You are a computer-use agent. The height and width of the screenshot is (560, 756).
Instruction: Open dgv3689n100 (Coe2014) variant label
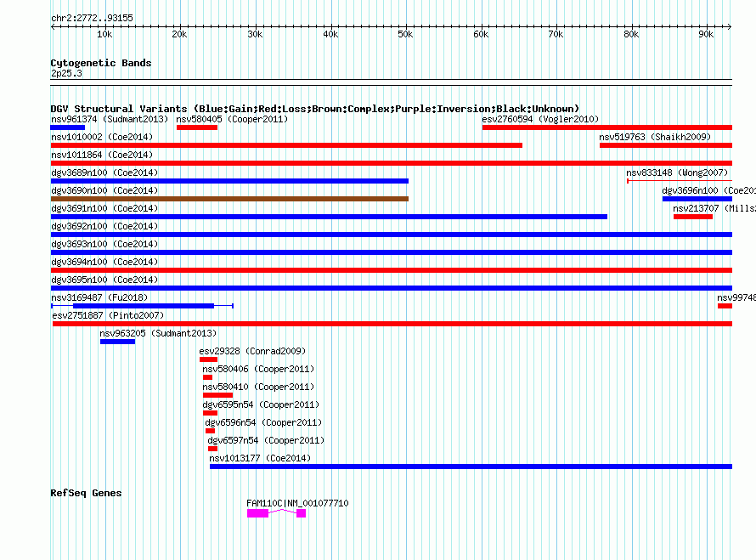[x=104, y=173]
